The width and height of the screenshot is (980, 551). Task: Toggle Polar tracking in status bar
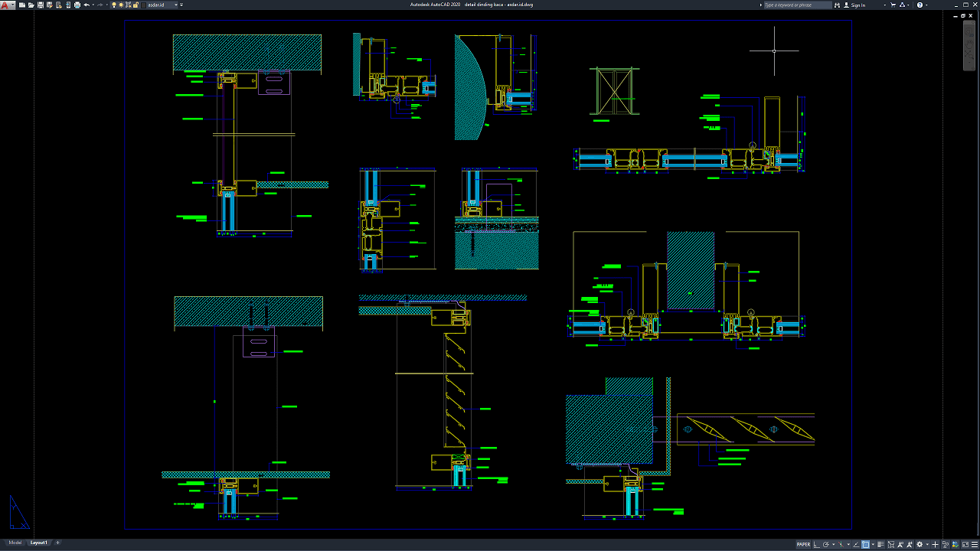click(826, 545)
